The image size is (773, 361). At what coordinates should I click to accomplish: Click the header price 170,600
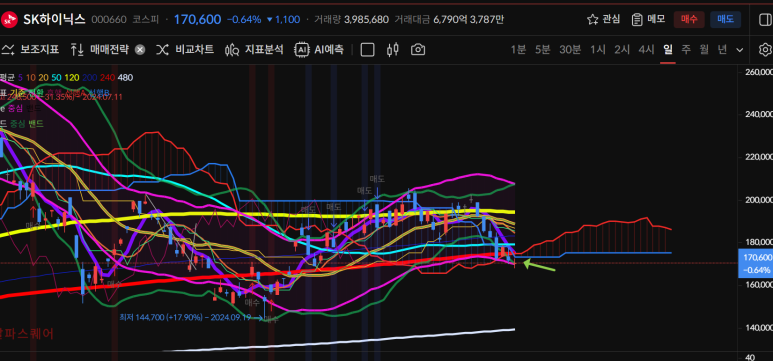tap(198, 19)
